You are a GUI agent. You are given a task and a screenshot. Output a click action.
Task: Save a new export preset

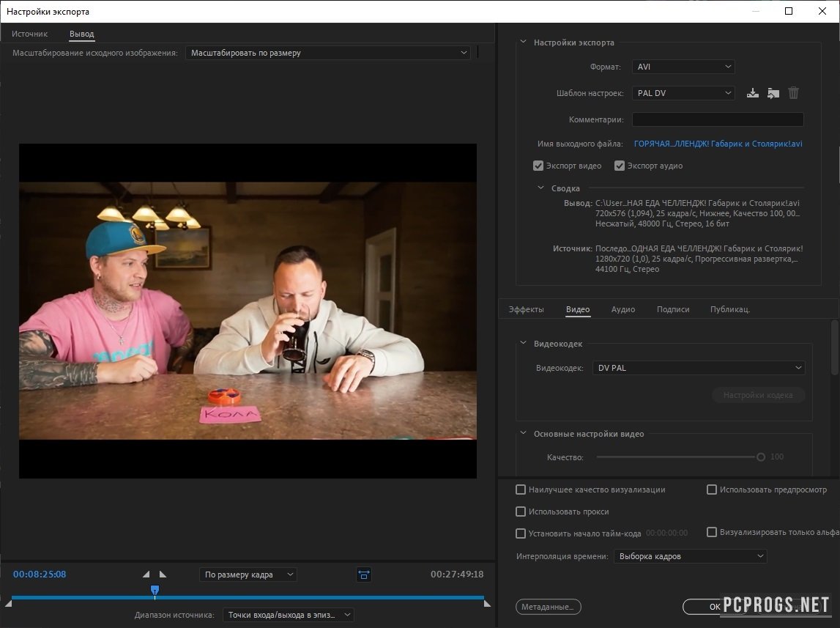(x=752, y=93)
